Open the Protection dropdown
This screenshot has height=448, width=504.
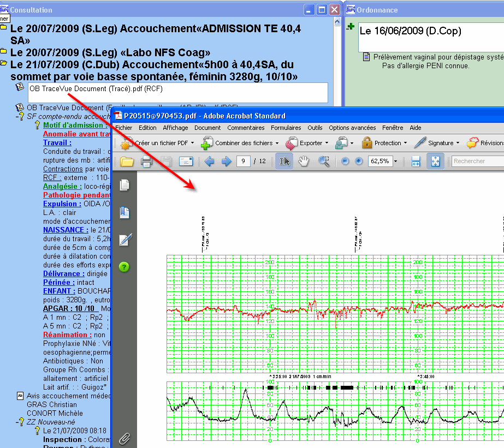click(x=384, y=143)
